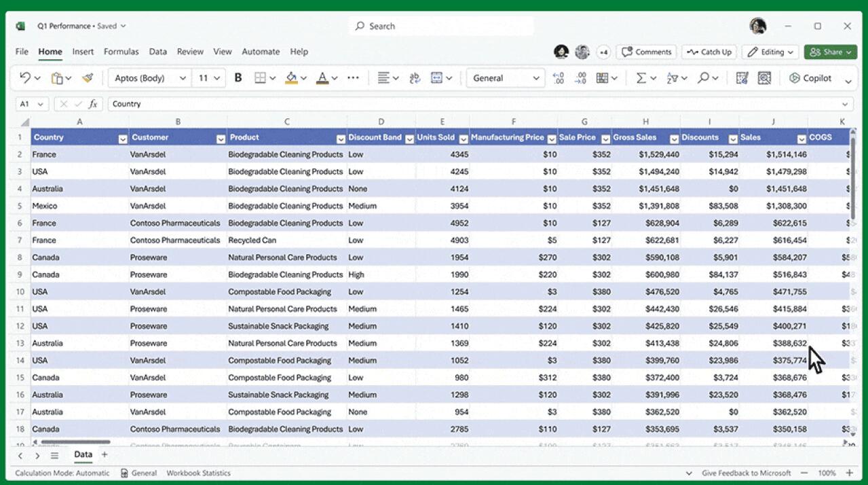This screenshot has width=868, height=485.
Task: Click the Select All triangle corner of grid
Action: [25, 122]
